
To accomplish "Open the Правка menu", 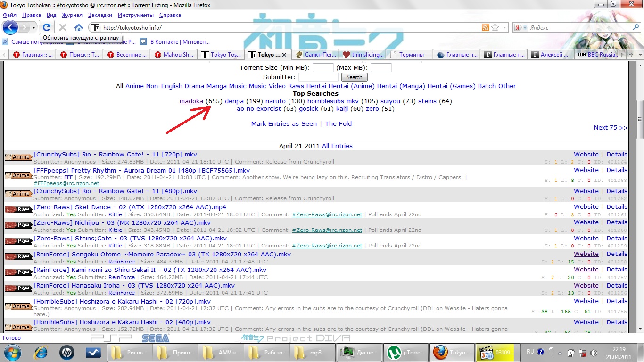I will pyautogui.click(x=32, y=15).
